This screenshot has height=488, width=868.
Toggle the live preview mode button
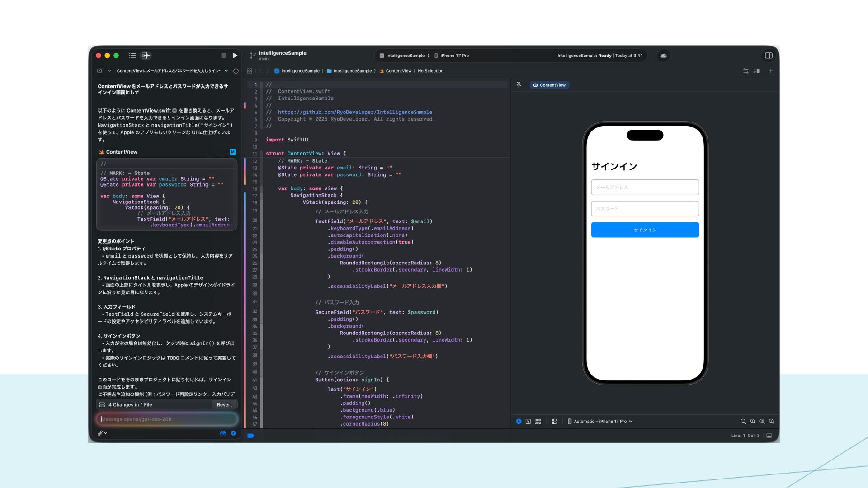pyautogui.click(x=519, y=422)
